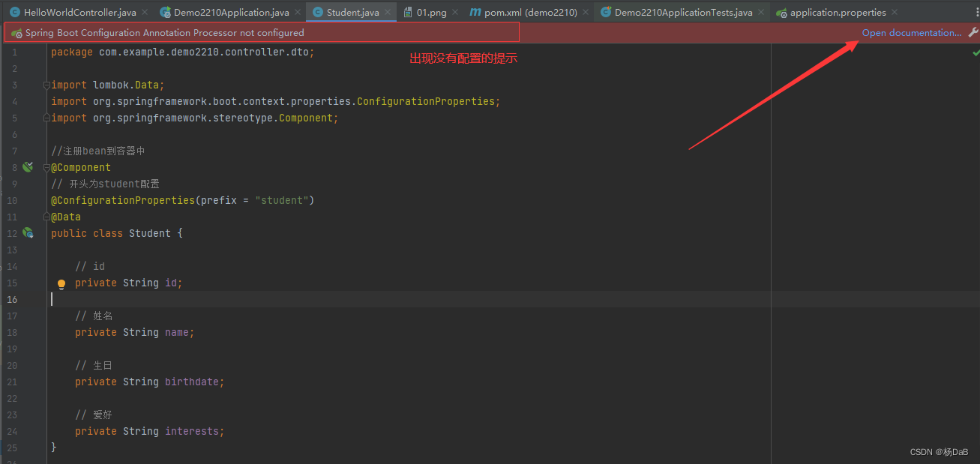Close the Demo2210ApplicationTests.java tab
The height and width of the screenshot is (464, 980).
click(761, 13)
